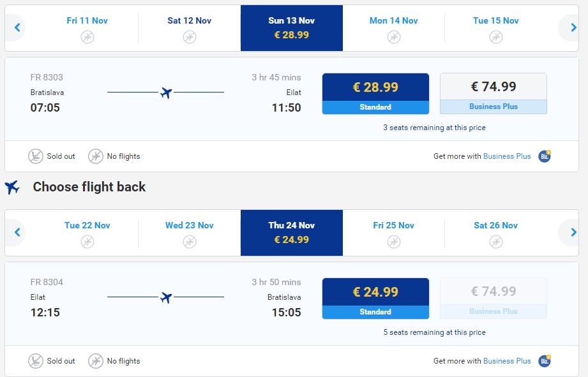This screenshot has height=377, width=588.
Task: Click the No flights legend icon in return section
Action: click(96, 361)
